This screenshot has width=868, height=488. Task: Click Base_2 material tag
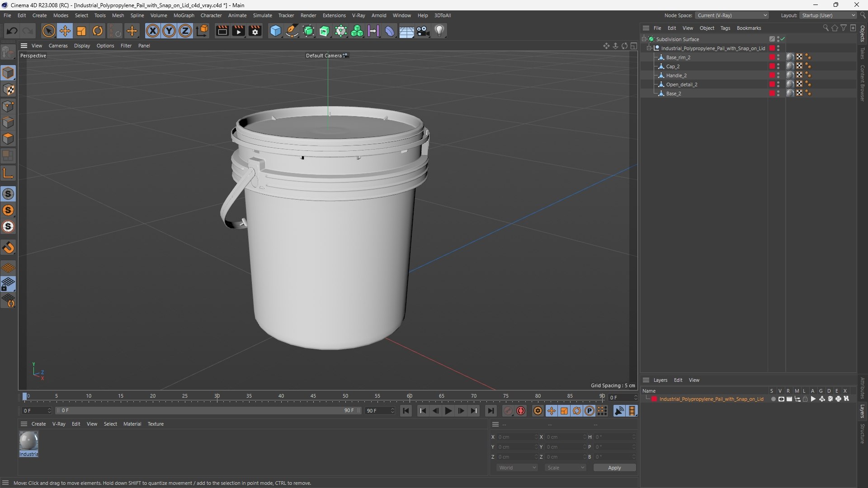(790, 93)
